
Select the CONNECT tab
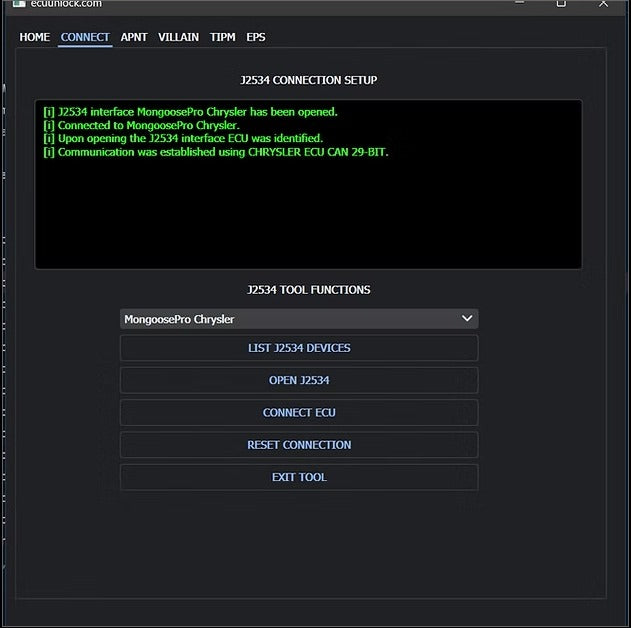pos(85,37)
